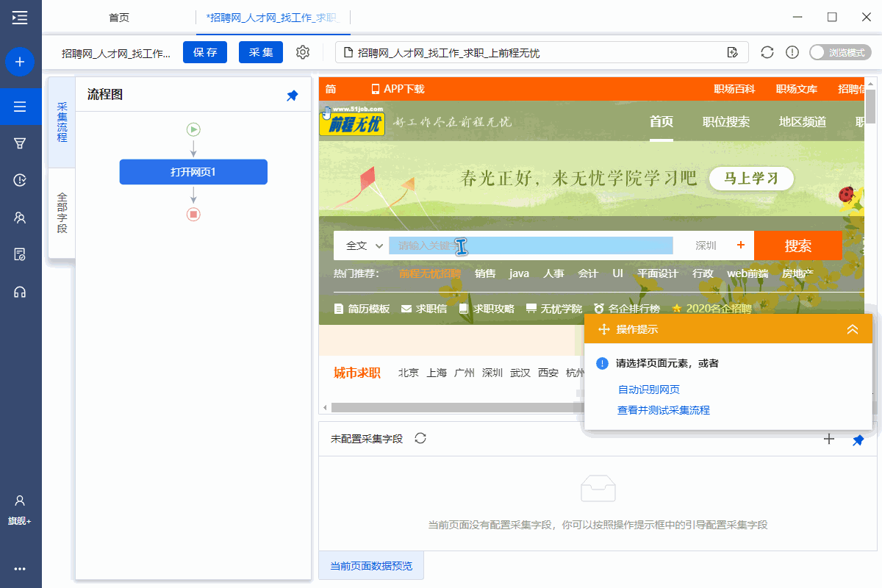Open task settings gear icon

[303, 52]
